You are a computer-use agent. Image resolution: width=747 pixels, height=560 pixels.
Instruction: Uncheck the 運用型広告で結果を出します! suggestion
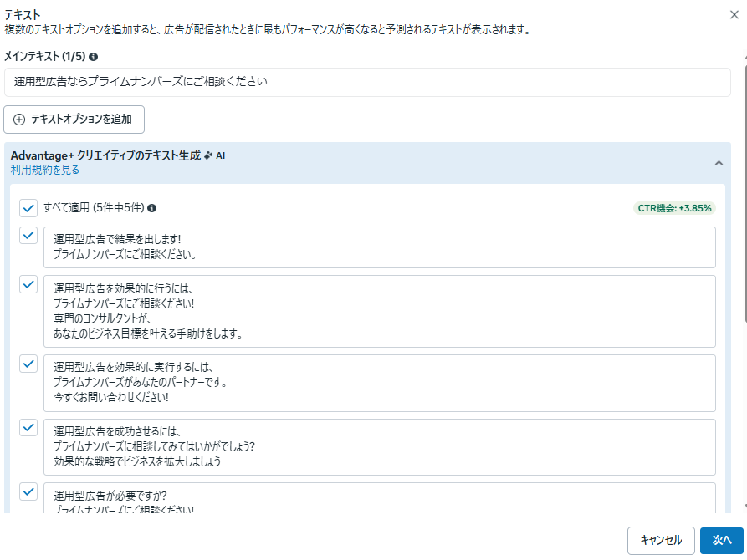point(28,236)
